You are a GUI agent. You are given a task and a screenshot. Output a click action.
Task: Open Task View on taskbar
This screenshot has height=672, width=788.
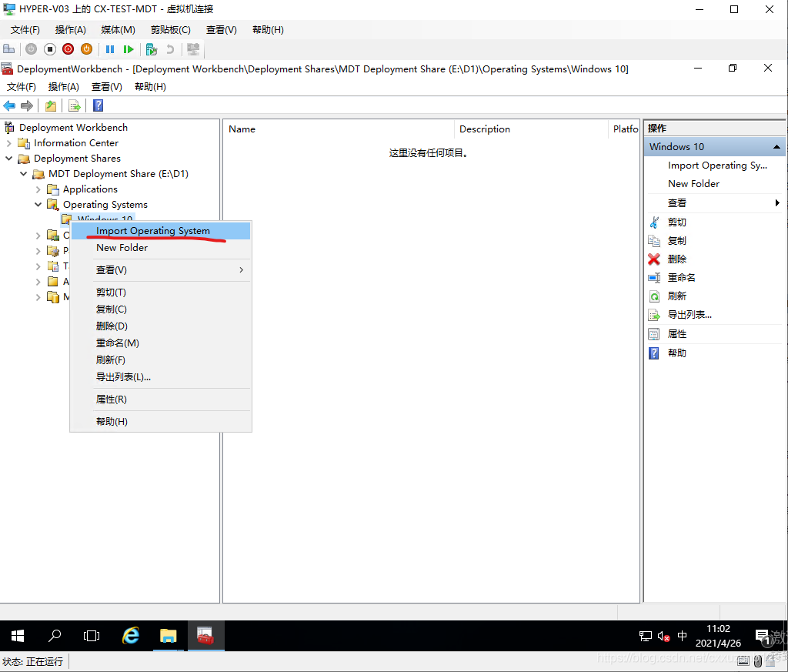coord(92,636)
